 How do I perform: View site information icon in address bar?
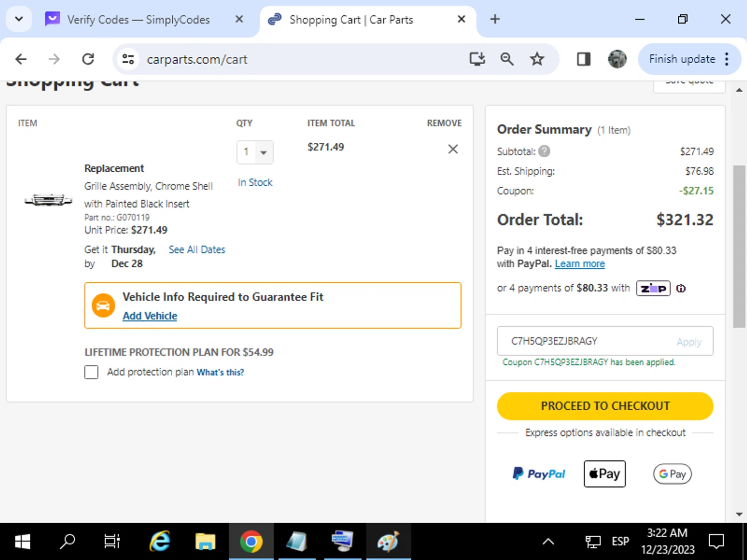pyautogui.click(x=128, y=59)
